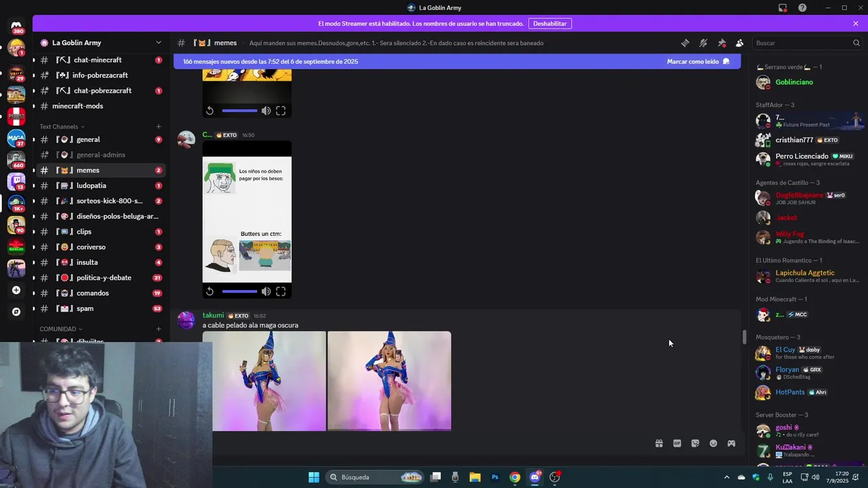Open pinned messages pin icon

tap(722, 43)
